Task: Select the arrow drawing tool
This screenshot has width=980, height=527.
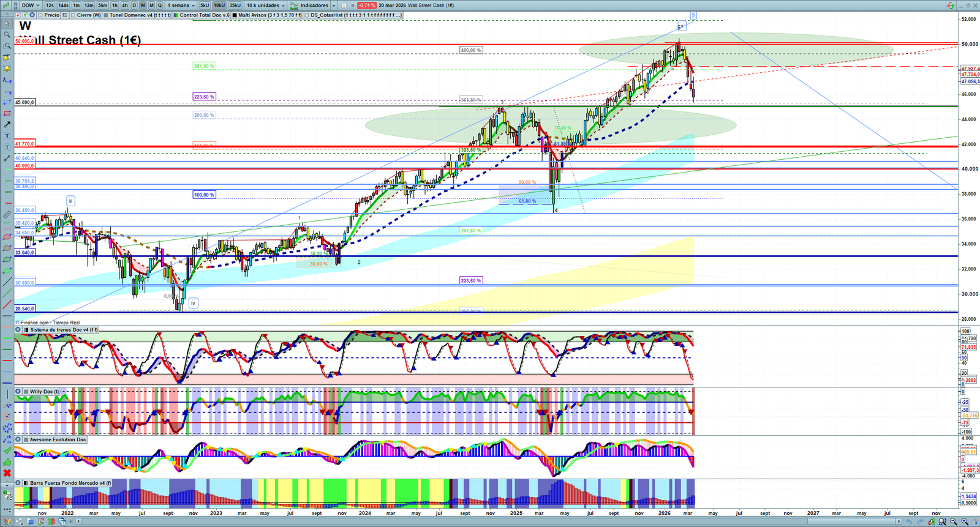Action: [x=7, y=124]
